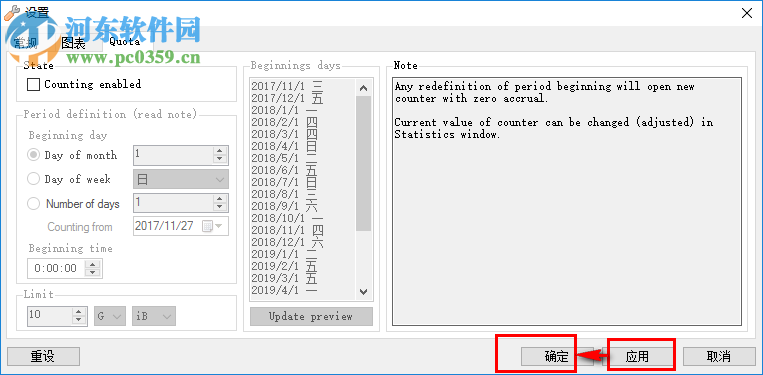
Task: Open the Counting from date picker
Action: pos(218,226)
